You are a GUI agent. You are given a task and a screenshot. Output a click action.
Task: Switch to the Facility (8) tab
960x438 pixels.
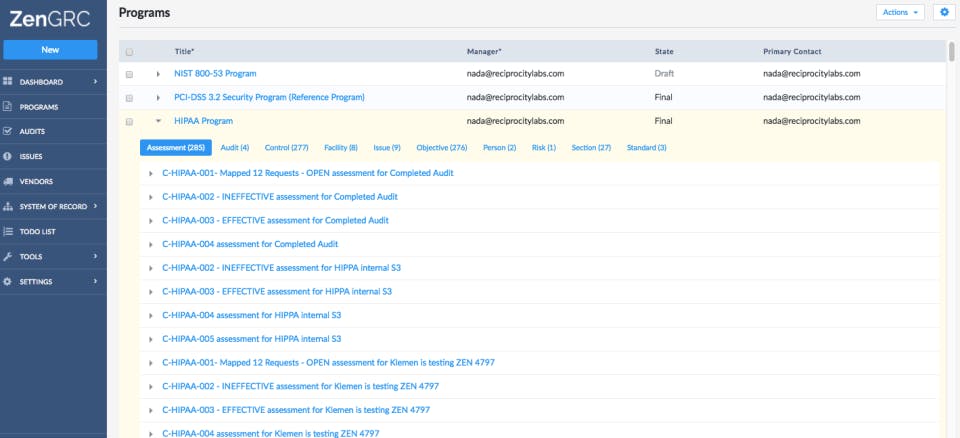point(341,148)
